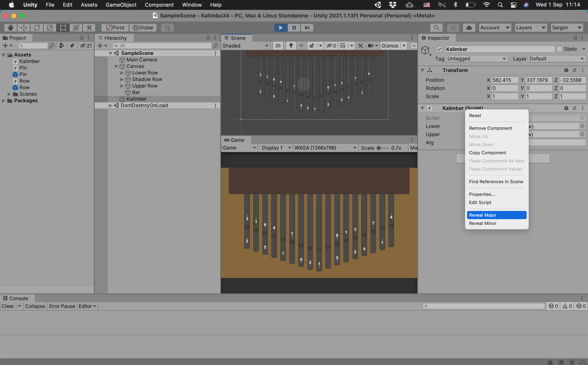Click the Static checkbox for Kalimber

pyautogui.click(x=559, y=49)
